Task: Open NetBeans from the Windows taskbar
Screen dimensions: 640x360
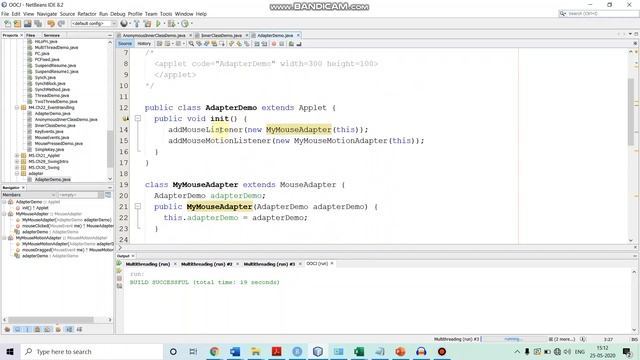Action: point(318,351)
